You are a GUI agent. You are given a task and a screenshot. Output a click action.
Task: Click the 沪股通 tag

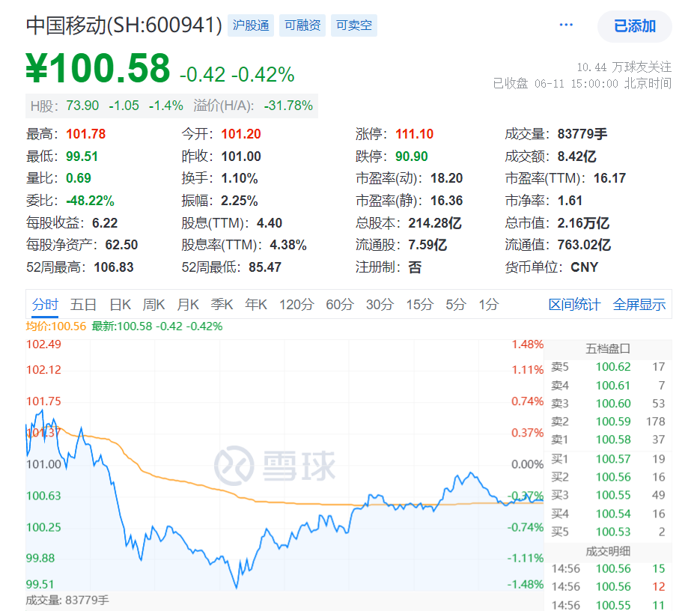(x=251, y=25)
